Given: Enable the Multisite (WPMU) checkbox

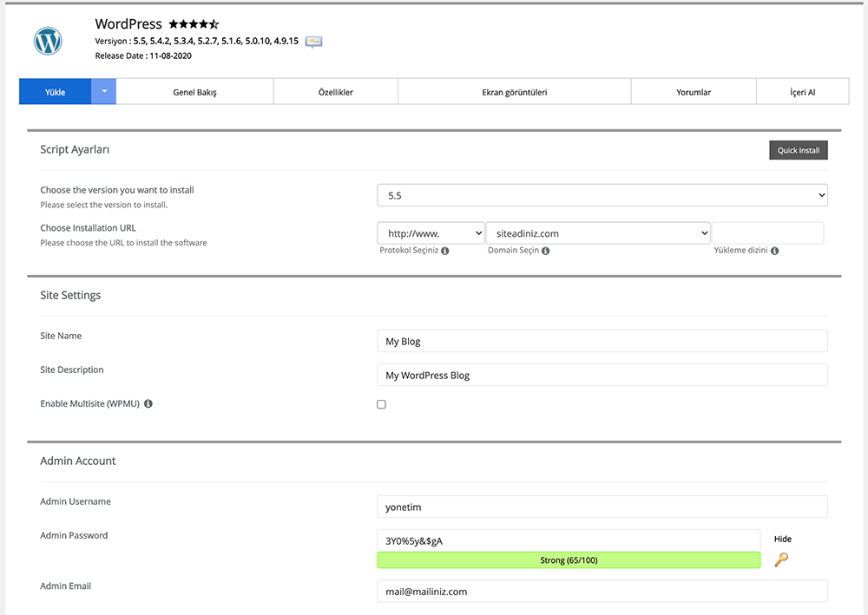Looking at the screenshot, I should 381,404.
